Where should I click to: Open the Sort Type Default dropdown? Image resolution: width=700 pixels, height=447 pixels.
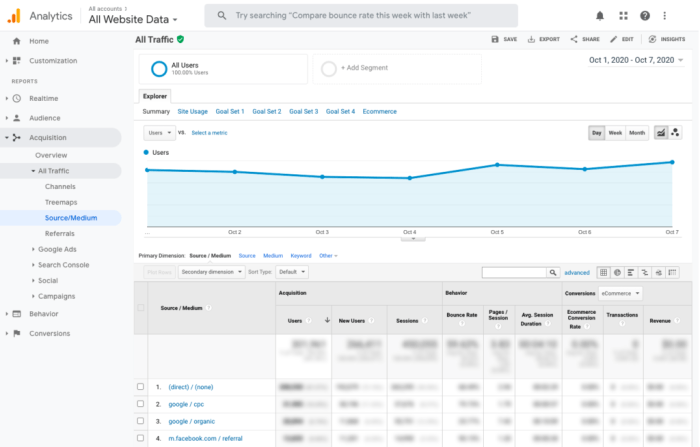coord(292,272)
